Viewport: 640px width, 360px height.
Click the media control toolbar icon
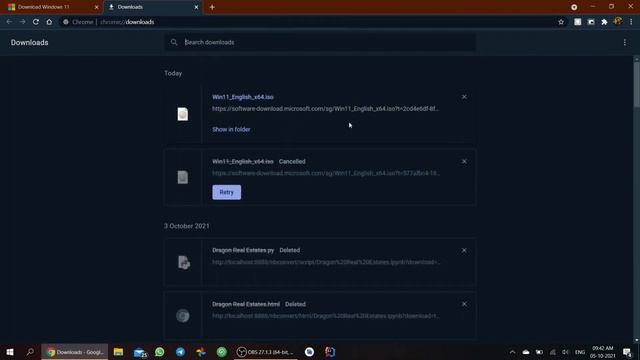591,22
